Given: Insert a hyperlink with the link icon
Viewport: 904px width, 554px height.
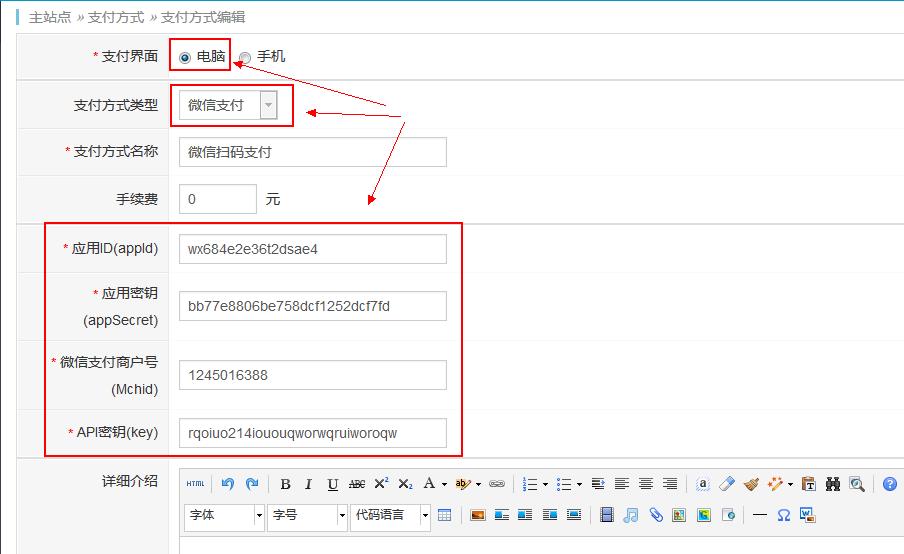Looking at the screenshot, I should click(497, 484).
